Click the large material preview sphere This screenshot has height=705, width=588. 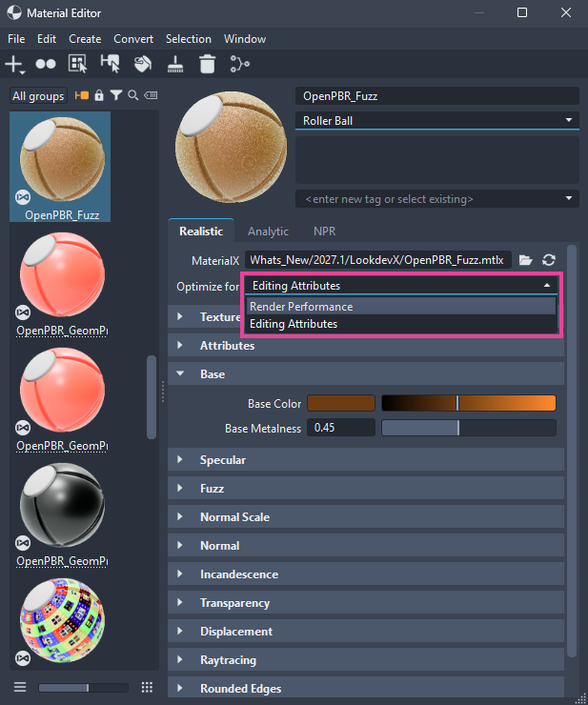[x=232, y=147]
